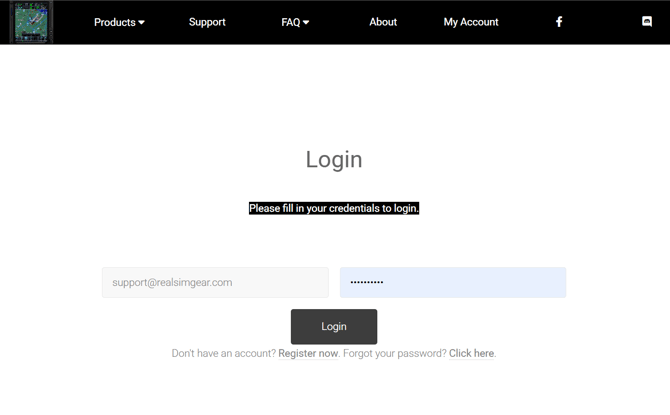Go to the Support page

pos(207,22)
